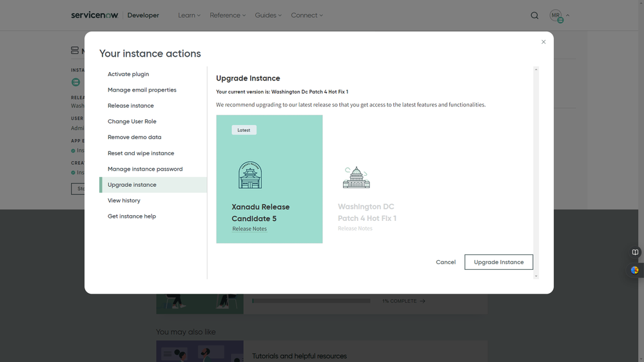Expand the Reference dropdown menu
Viewport: 644px width, 362px height.
pos(228,15)
